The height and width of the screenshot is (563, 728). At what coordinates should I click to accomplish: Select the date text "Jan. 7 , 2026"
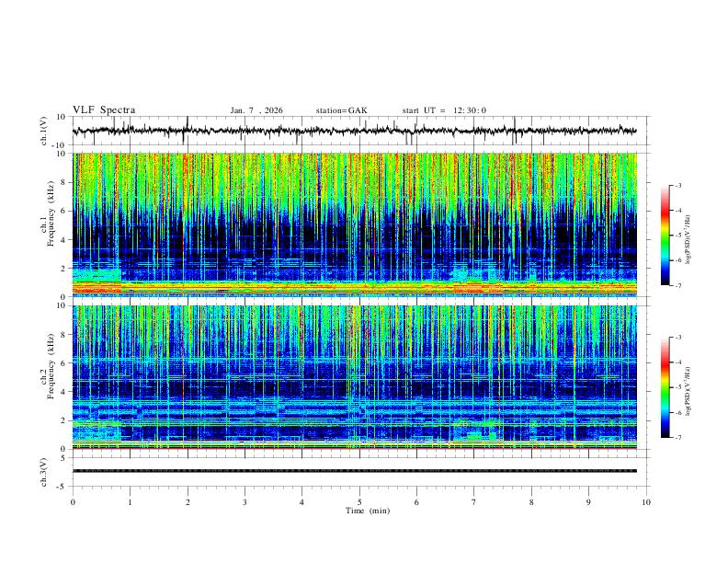tap(256, 110)
